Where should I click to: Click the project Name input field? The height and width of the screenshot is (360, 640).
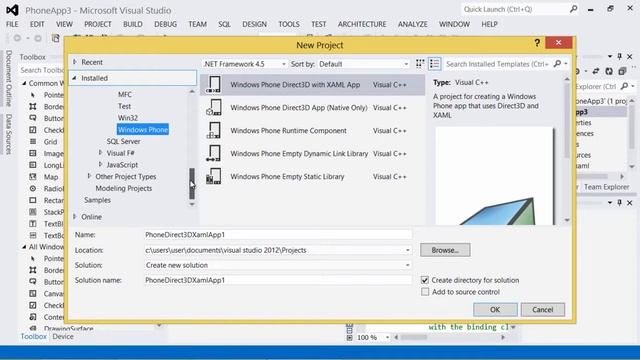pos(277,235)
